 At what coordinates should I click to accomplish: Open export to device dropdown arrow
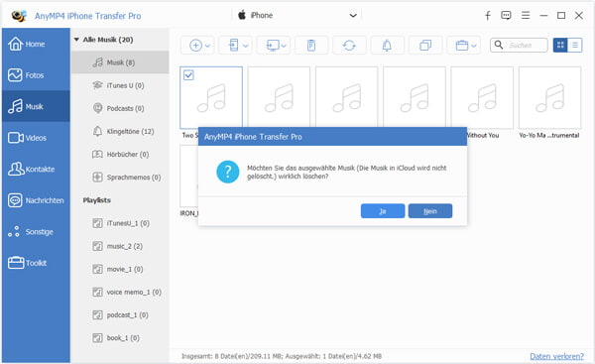(x=246, y=46)
